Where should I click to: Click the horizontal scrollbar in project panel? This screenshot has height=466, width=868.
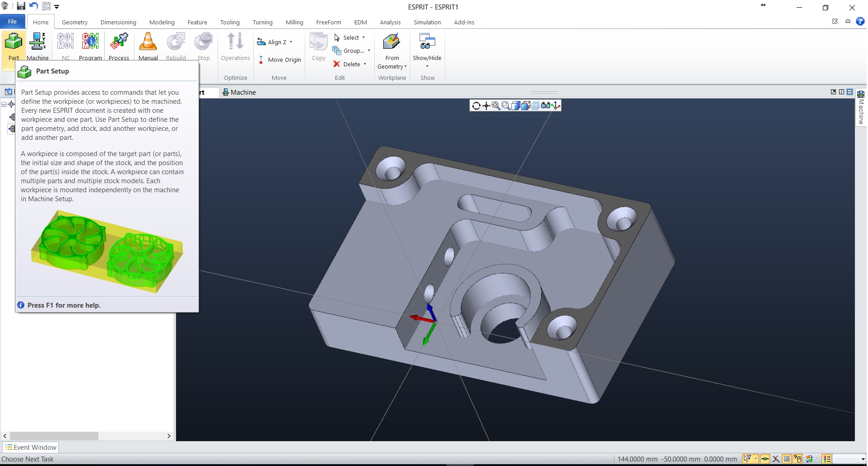point(54,436)
